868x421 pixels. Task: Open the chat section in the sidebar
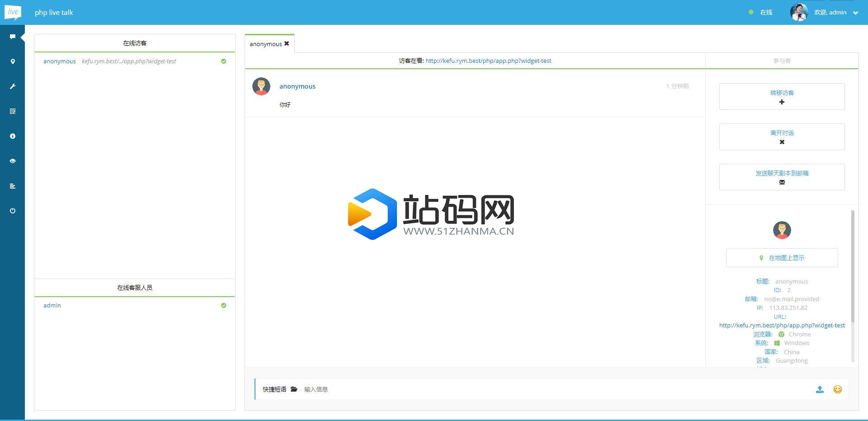click(13, 37)
